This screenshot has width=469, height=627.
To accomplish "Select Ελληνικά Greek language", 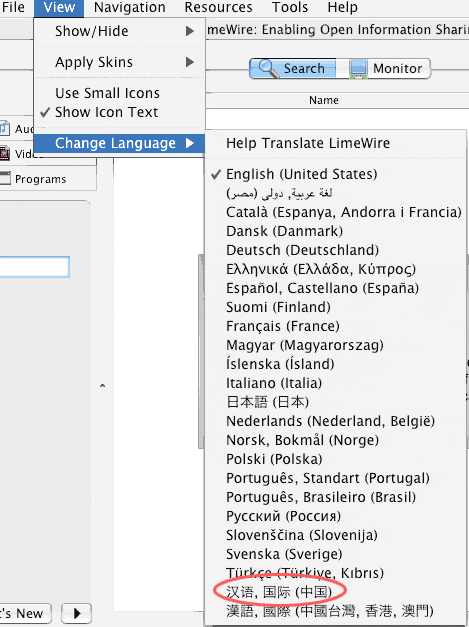I will click(x=335, y=269).
